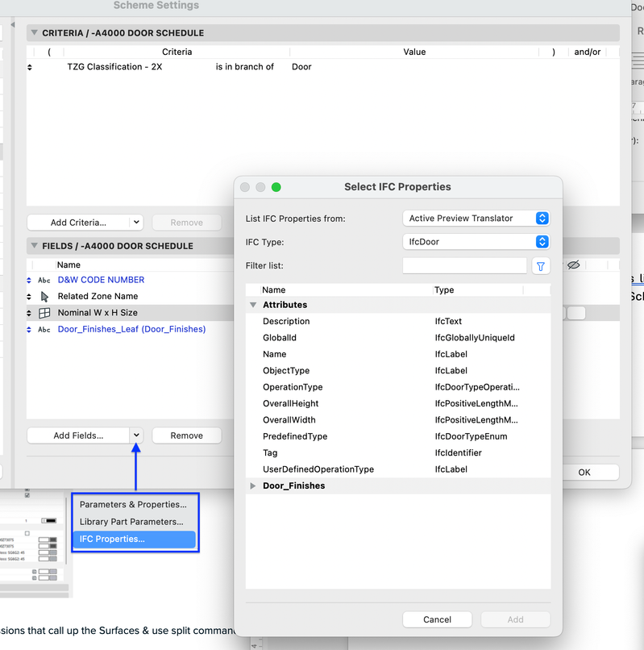The width and height of the screenshot is (644, 650).
Task: Click Cancel in Select IFC Properties
Action: (437, 619)
